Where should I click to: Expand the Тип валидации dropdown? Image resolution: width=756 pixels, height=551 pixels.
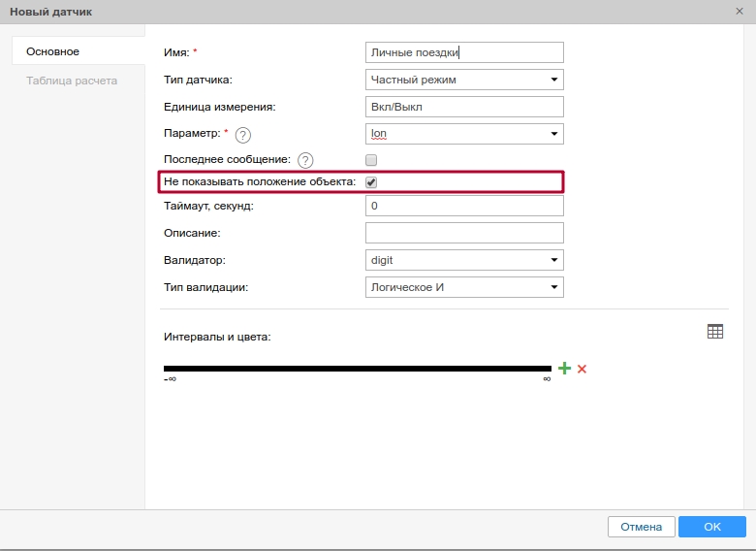(x=464, y=287)
